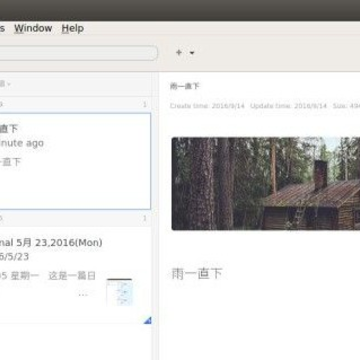Viewport: 360px width, 360px height.
Task: Click the journal note date '6/5/23'
Action: [x=14, y=257]
